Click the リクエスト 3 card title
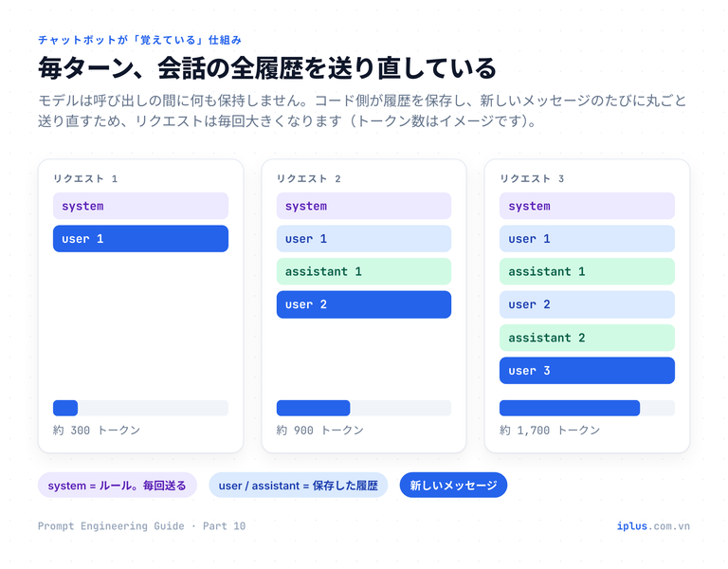The height and width of the screenshot is (569, 728). 532,179
